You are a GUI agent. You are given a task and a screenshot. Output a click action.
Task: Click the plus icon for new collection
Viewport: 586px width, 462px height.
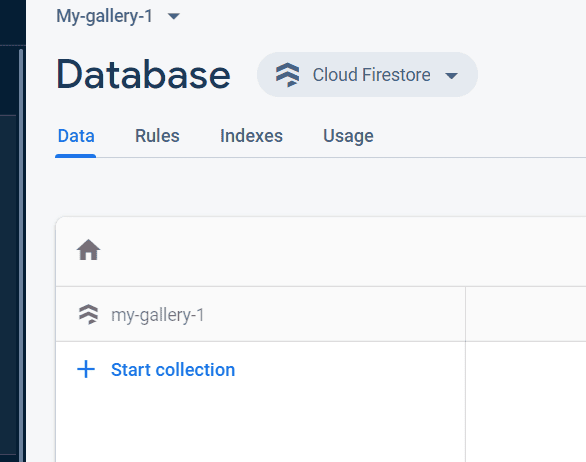[x=86, y=369]
